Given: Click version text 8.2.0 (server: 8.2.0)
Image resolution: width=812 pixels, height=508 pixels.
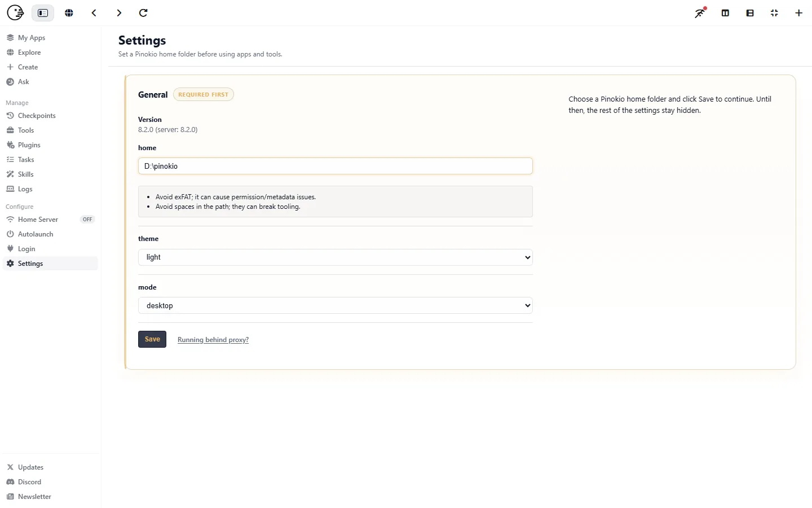Looking at the screenshot, I should (x=168, y=130).
